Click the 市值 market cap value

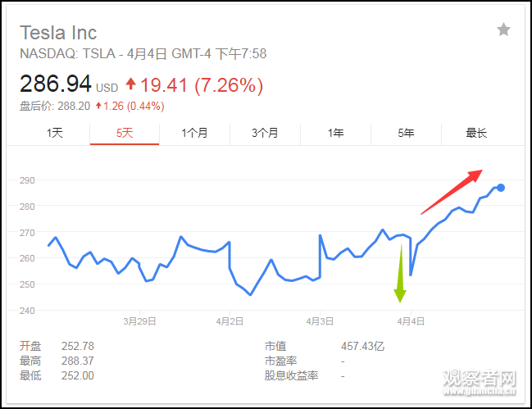coord(362,346)
